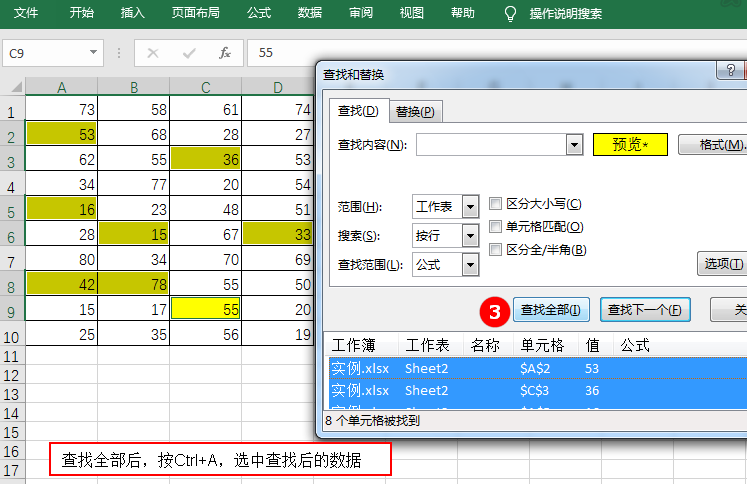Enable the 区分大小写 checkbox
This screenshot has width=747, height=484.
point(495,204)
